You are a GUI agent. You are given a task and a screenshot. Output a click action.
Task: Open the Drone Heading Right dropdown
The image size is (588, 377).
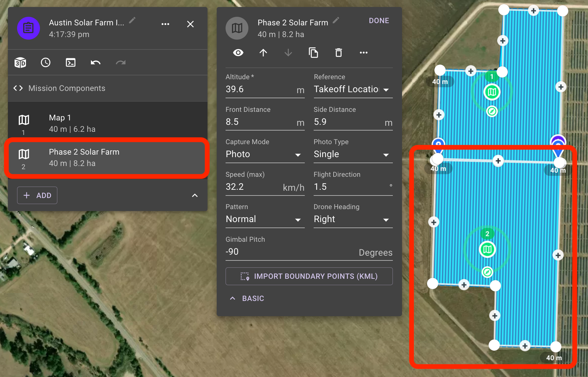353,219
